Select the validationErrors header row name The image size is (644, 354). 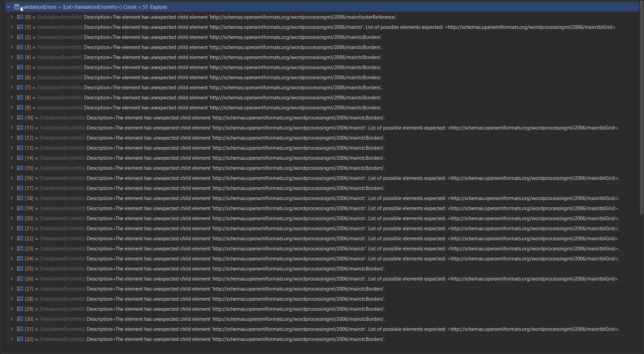[39, 7]
